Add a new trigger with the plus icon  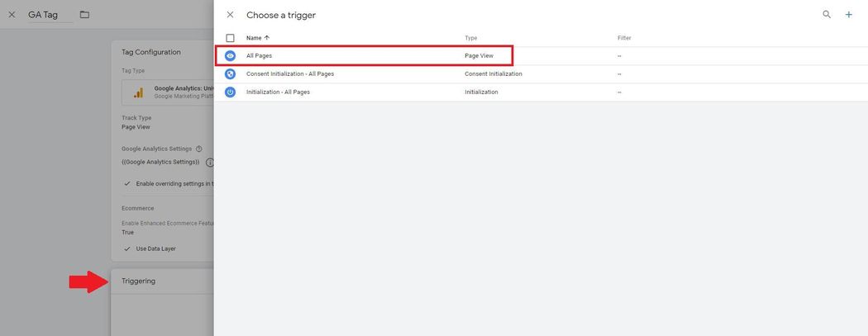(x=849, y=15)
